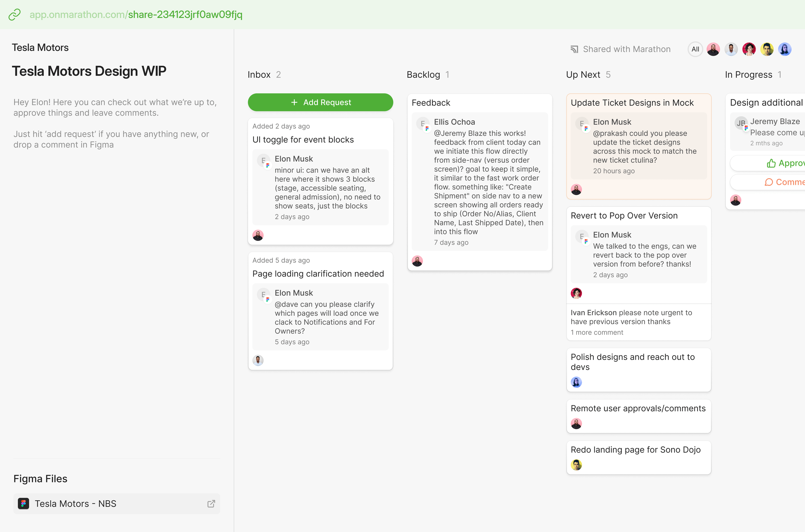Viewport: 805px width, 532px height.
Task: Open external link for Tesla Motors - NBS
Action: [x=211, y=504]
